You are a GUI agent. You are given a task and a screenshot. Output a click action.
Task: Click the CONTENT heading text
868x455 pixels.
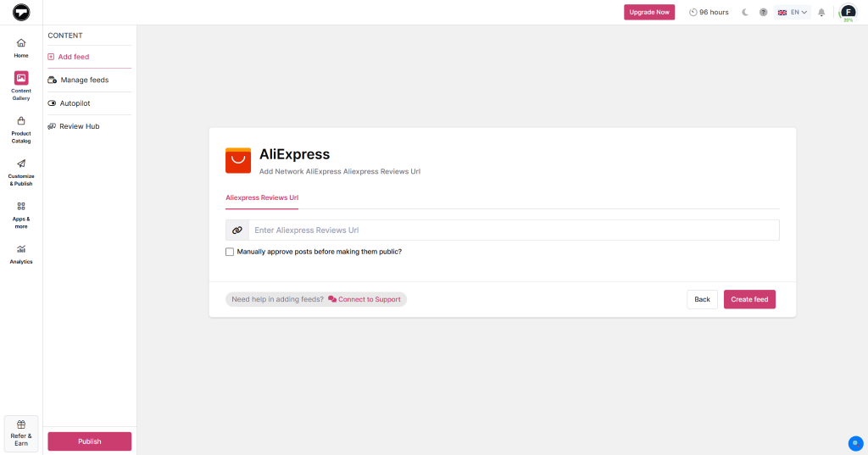point(65,36)
